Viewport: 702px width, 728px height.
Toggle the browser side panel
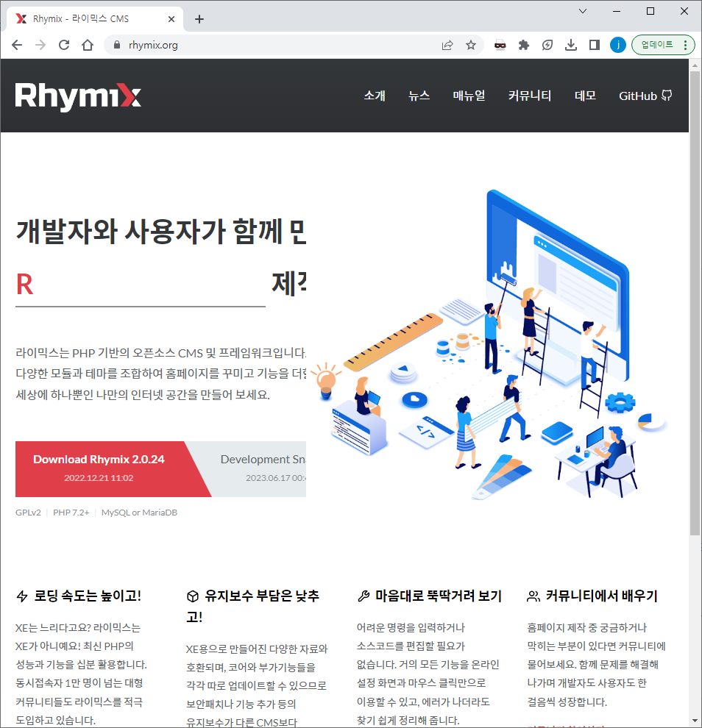(x=595, y=45)
